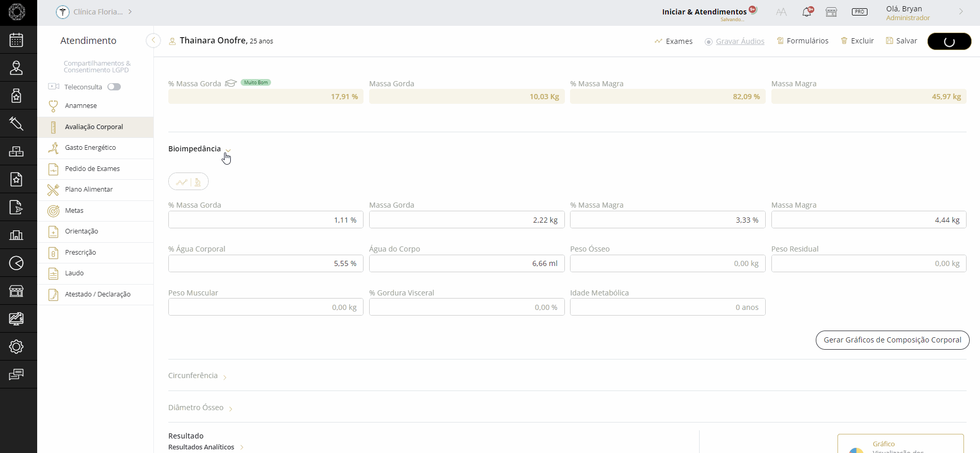This screenshot has height=453, width=980.
Task: Click the Peso Muscular input field
Action: pos(265,307)
